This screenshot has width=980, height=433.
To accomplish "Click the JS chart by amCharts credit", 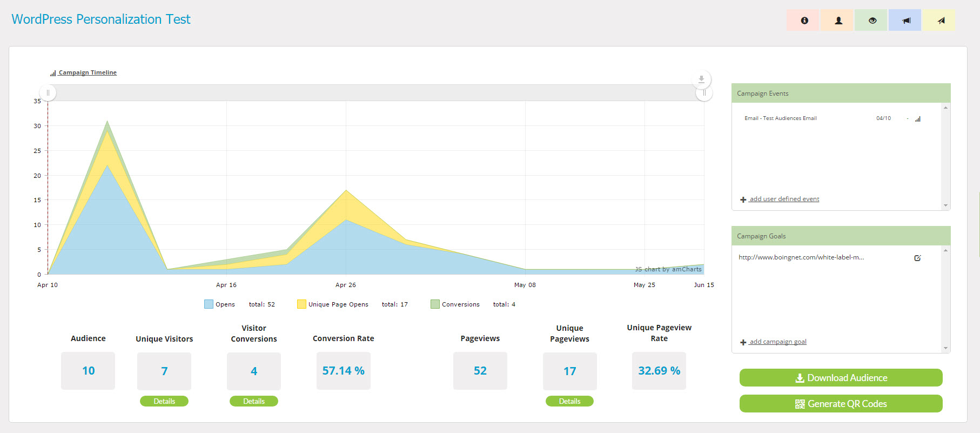I will tap(668, 269).
